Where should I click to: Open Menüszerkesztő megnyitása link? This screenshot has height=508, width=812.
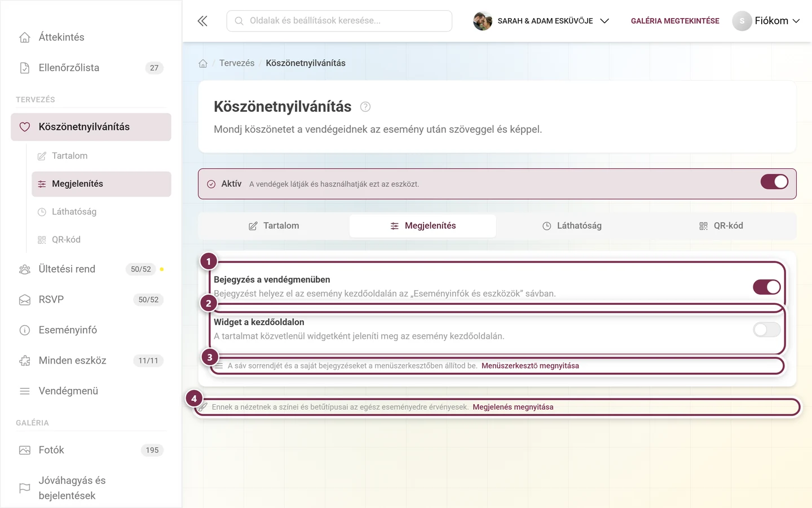tap(530, 366)
